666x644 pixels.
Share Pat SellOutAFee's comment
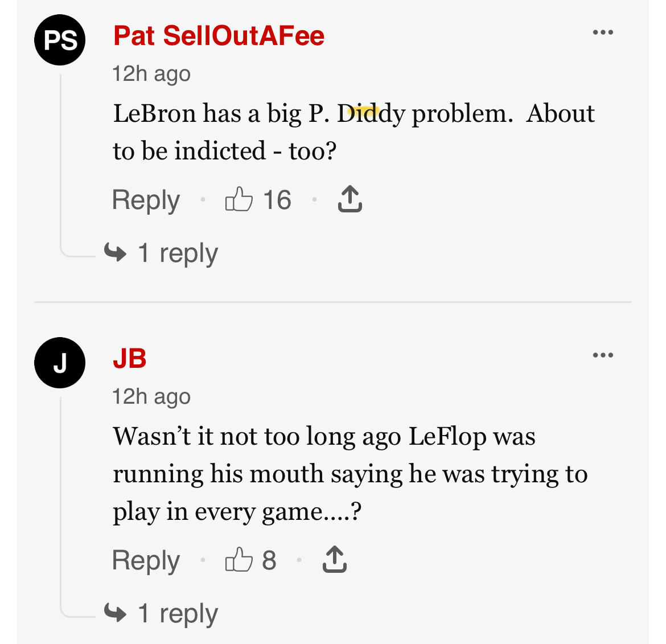pos(350,199)
